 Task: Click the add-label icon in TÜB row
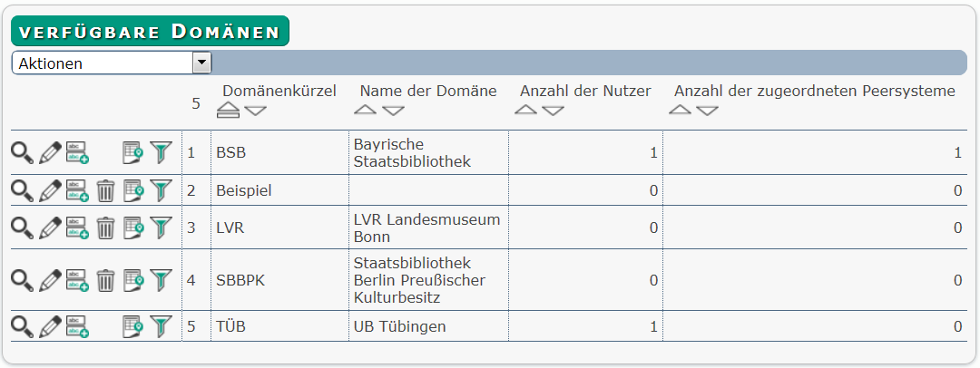(x=77, y=326)
